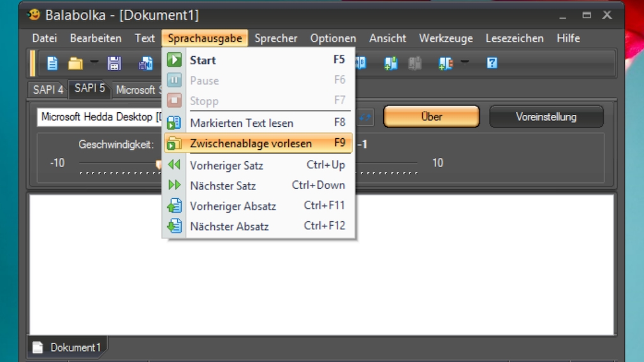The width and height of the screenshot is (644, 362).
Task: Click the green Start play icon
Action: pos(174,60)
